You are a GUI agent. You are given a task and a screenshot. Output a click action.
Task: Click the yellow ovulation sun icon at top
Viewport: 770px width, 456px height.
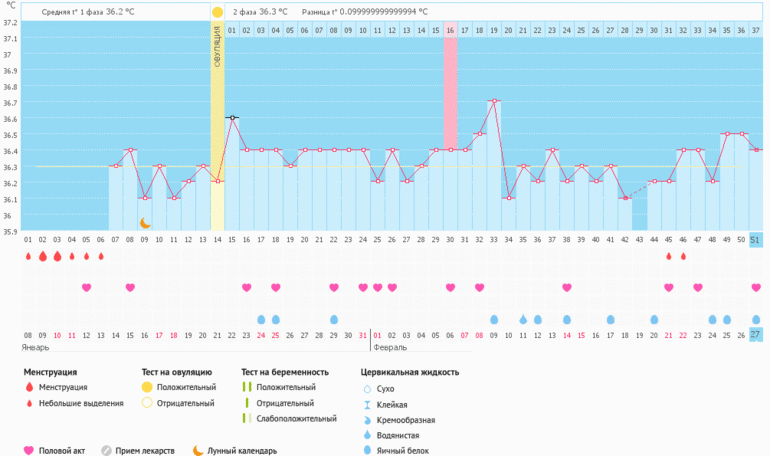click(x=217, y=12)
